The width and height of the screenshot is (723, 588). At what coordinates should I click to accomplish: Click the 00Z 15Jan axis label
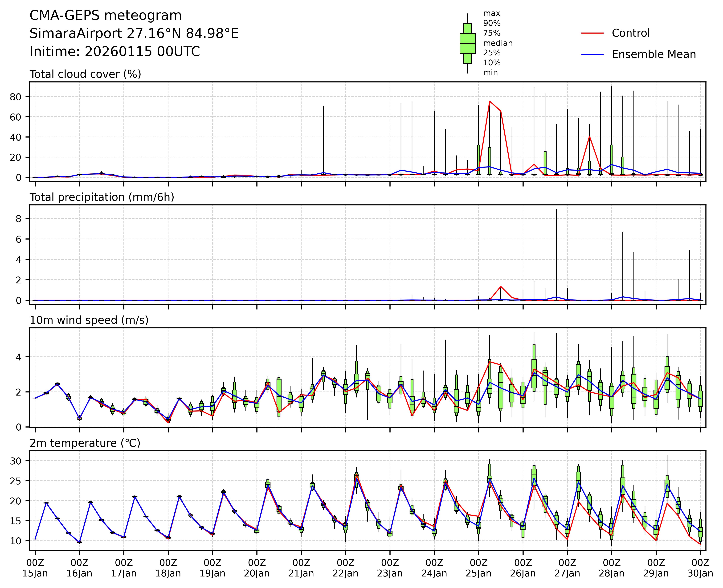coord(35,568)
